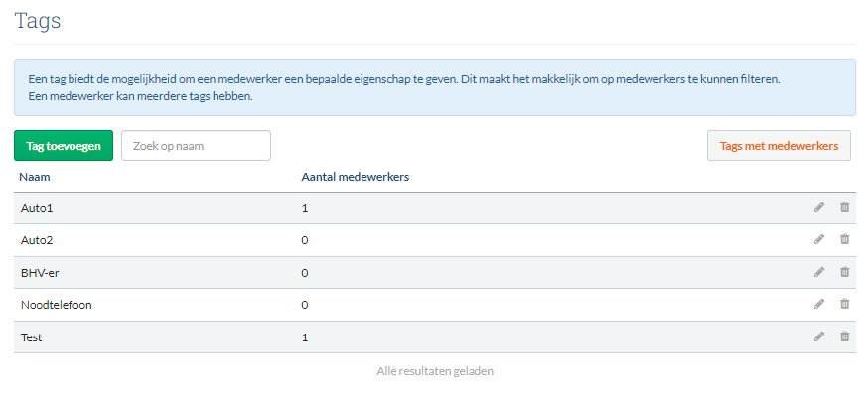Focus the Zoek op naam search field
The width and height of the screenshot is (868, 403).
[x=196, y=146]
